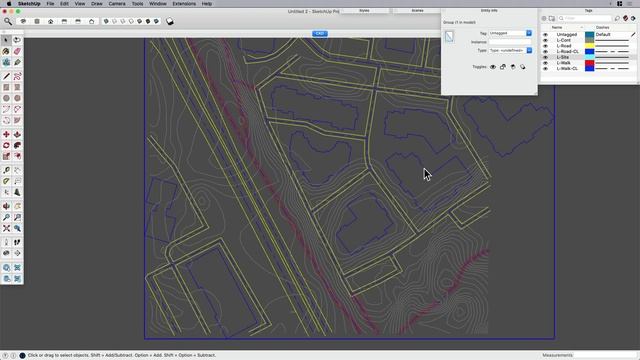Select the arrow Select tool

tap(6, 40)
